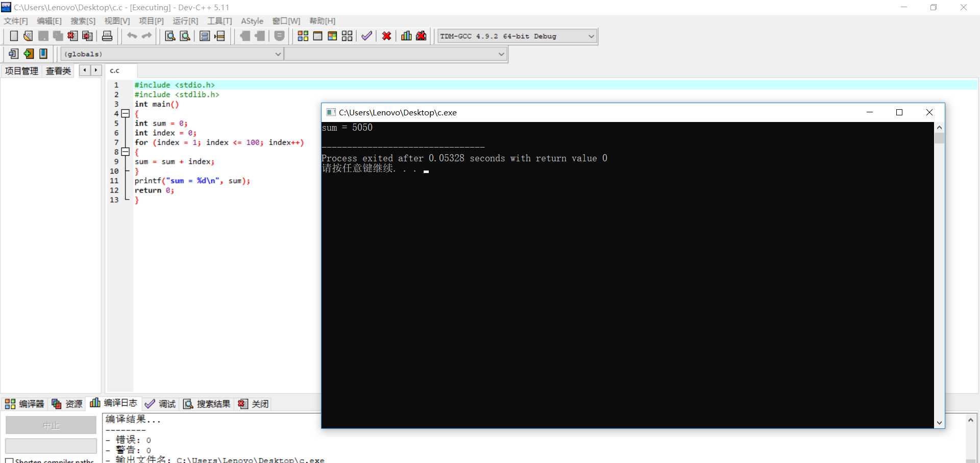This screenshot has width=980, height=463.
Task: Click the Save All toolbar icon
Action: point(58,36)
